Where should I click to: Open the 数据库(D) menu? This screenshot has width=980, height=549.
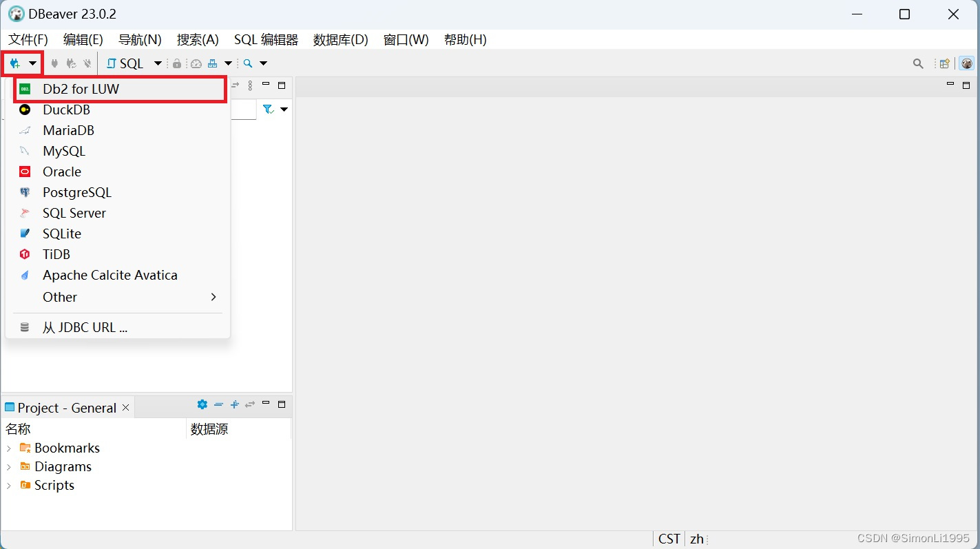340,40
